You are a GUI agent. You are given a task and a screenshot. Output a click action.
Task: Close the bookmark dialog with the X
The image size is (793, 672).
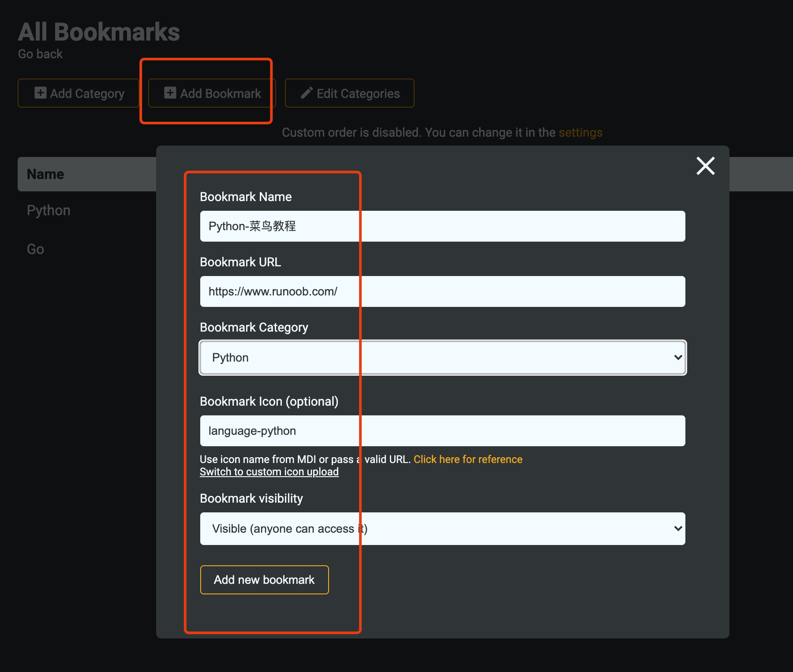coord(705,166)
